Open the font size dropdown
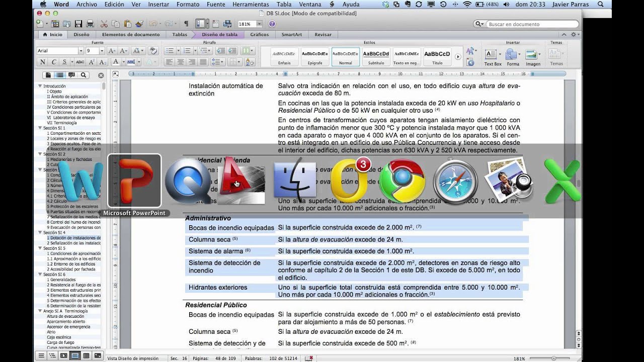Image resolution: width=644 pixels, height=362 pixels. (102, 51)
